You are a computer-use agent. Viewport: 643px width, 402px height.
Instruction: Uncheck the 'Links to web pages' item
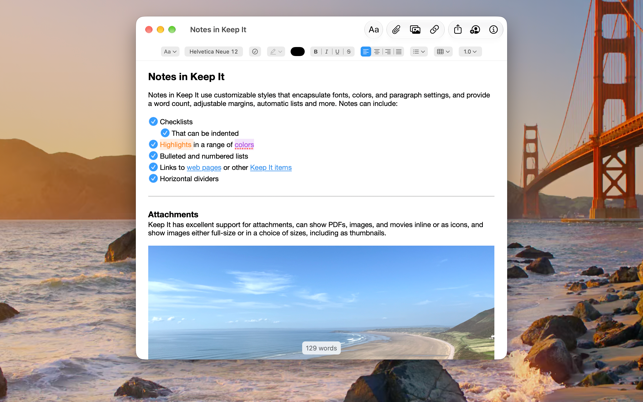tap(153, 167)
